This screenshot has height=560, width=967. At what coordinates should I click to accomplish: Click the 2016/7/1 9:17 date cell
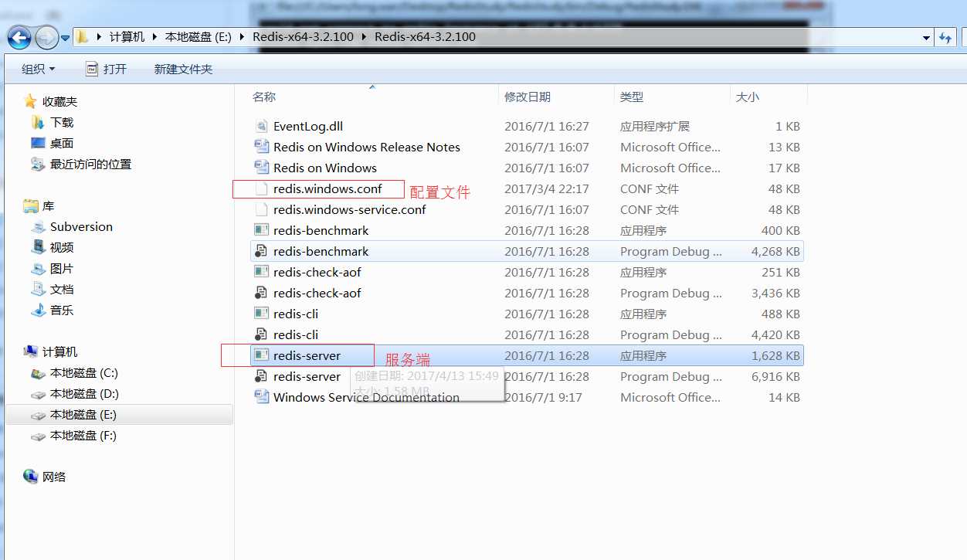pos(543,397)
